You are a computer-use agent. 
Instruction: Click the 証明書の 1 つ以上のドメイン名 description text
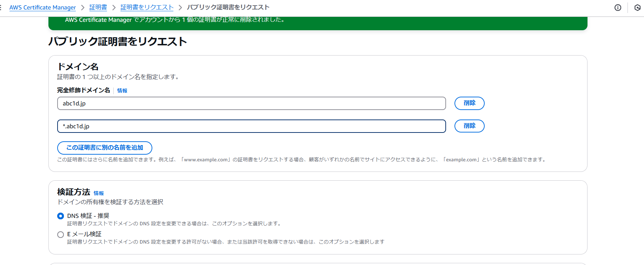pos(119,77)
